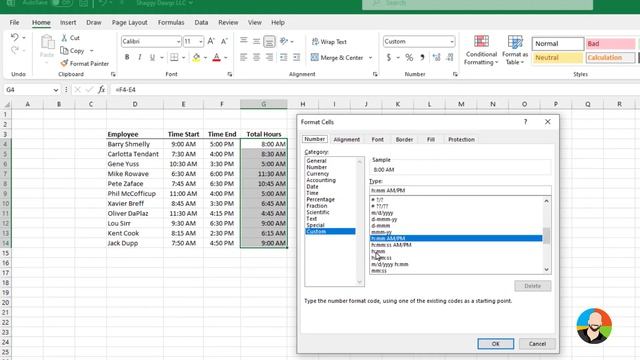Open Conditional Formatting menu
The image size is (640, 360).
(x=481, y=50)
